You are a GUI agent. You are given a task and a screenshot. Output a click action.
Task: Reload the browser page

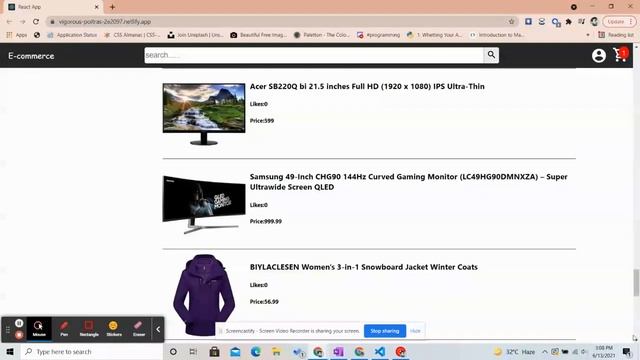(36, 22)
